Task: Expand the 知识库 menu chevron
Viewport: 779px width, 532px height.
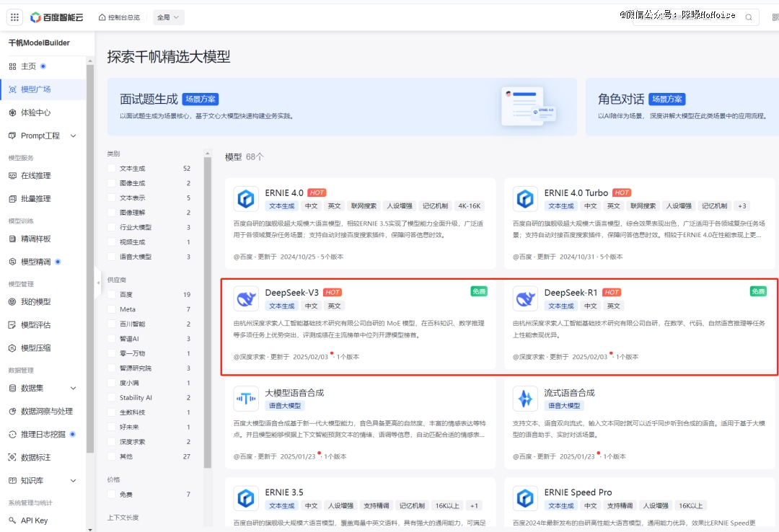Action: tap(73, 480)
